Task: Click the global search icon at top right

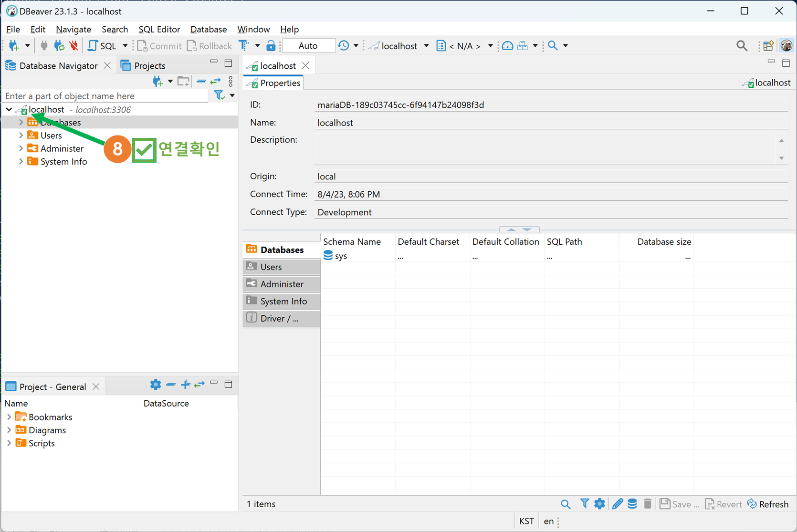Action: pos(742,46)
